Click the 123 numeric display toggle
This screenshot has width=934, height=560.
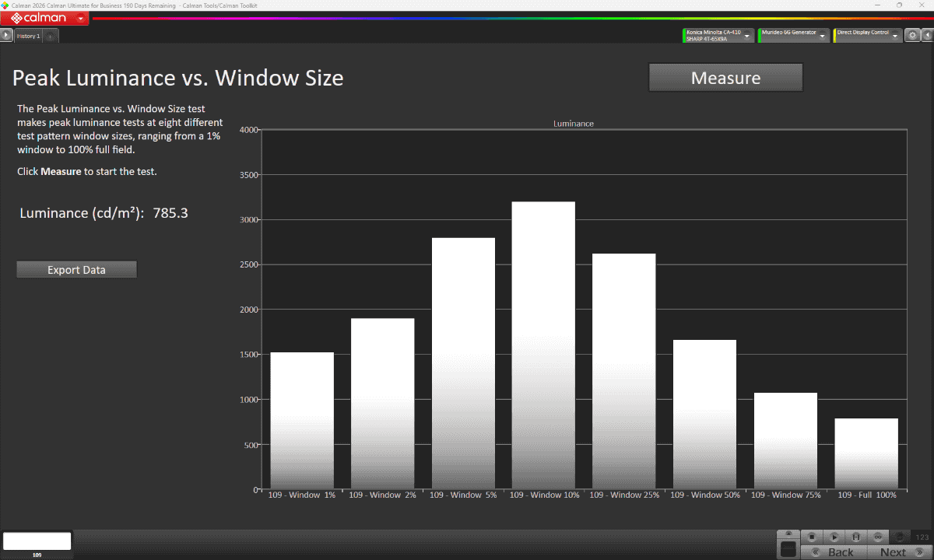pyautogui.click(x=922, y=537)
